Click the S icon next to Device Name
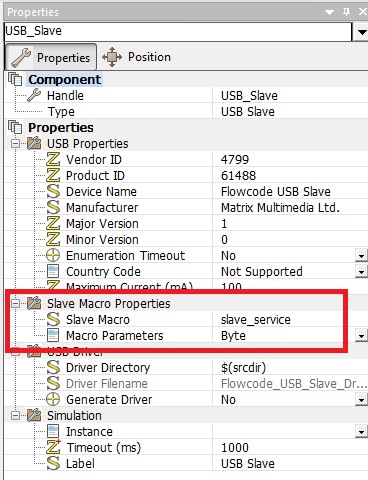This screenshot has height=480, width=368. [53, 191]
